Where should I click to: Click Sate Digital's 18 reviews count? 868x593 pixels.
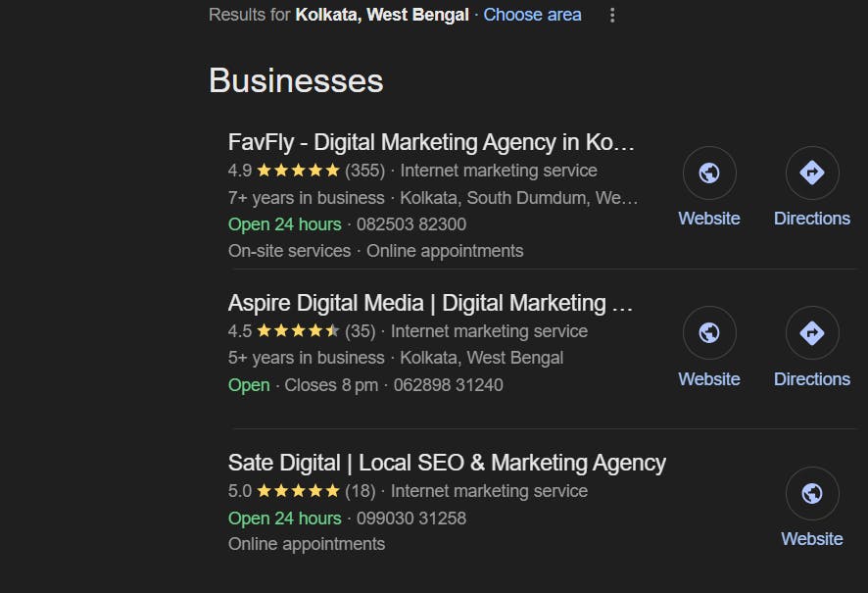pos(360,491)
